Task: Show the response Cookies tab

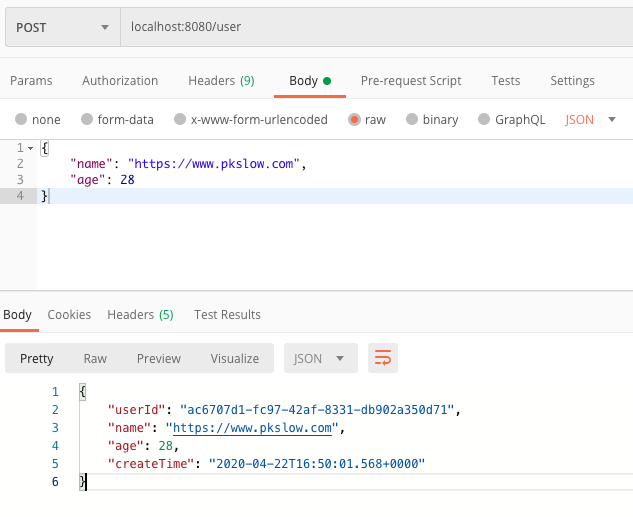Action: click(69, 314)
